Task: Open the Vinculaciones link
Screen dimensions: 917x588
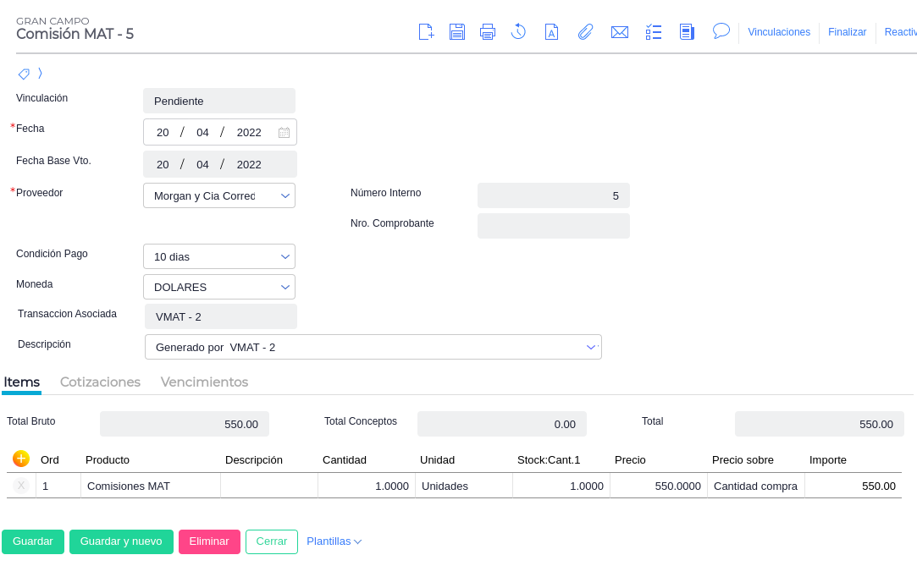Action: 779,32
